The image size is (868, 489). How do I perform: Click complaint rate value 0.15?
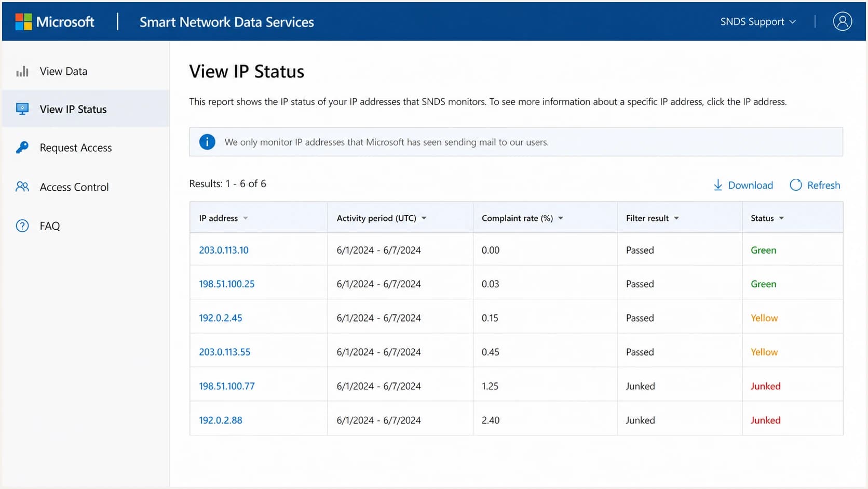pyautogui.click(x=490, y=318)
